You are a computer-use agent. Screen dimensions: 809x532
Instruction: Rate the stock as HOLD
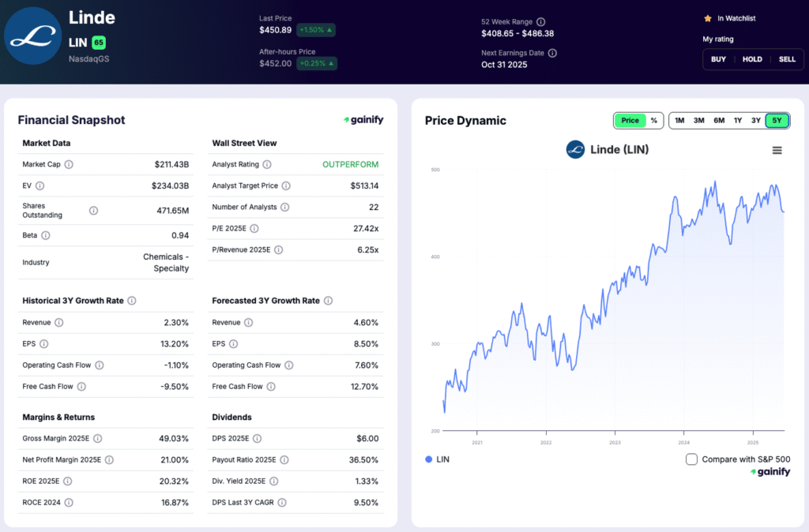tap(752, 58)
